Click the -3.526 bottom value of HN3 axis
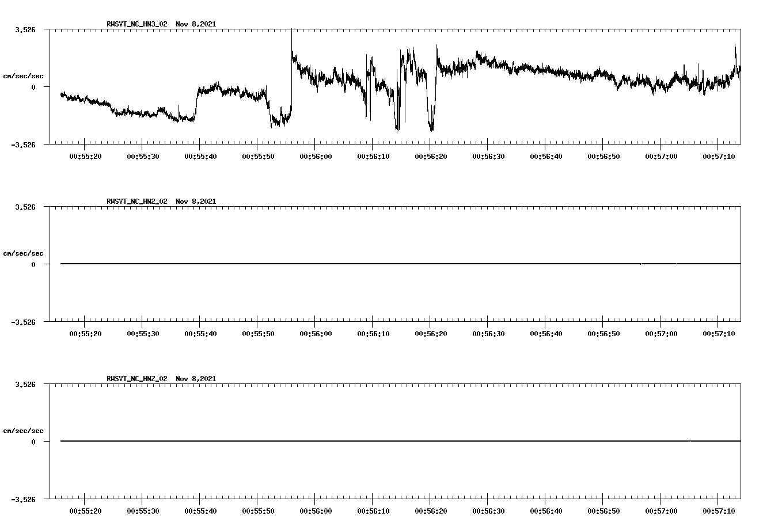The width and height of the screenshot is (782, 532). pyautogui.click(x=23, y=145)
